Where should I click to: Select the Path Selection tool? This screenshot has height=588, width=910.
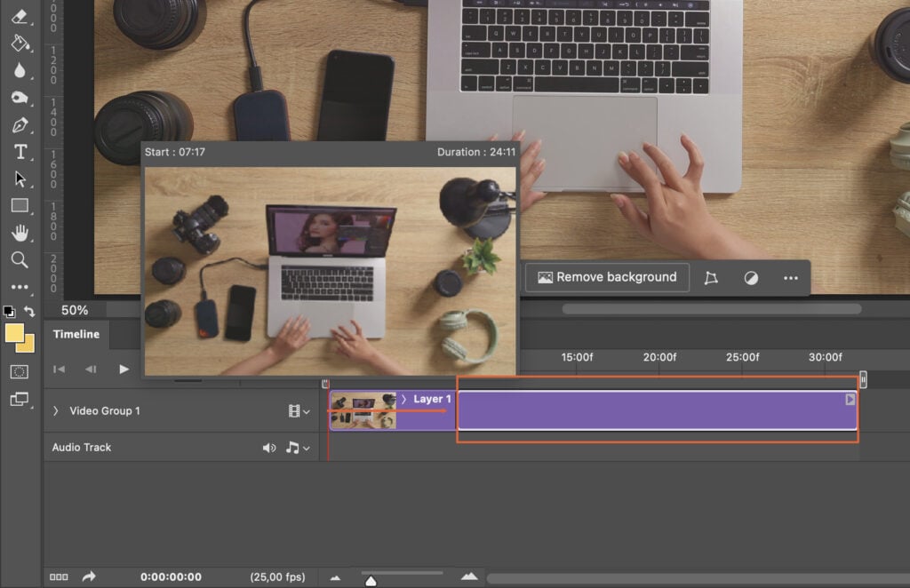point(20,179)
